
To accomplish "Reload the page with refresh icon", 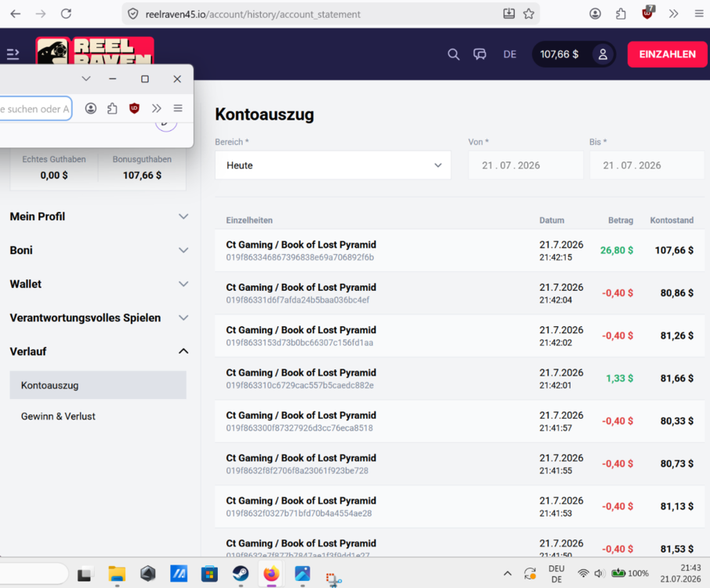I will click(66, 14).
